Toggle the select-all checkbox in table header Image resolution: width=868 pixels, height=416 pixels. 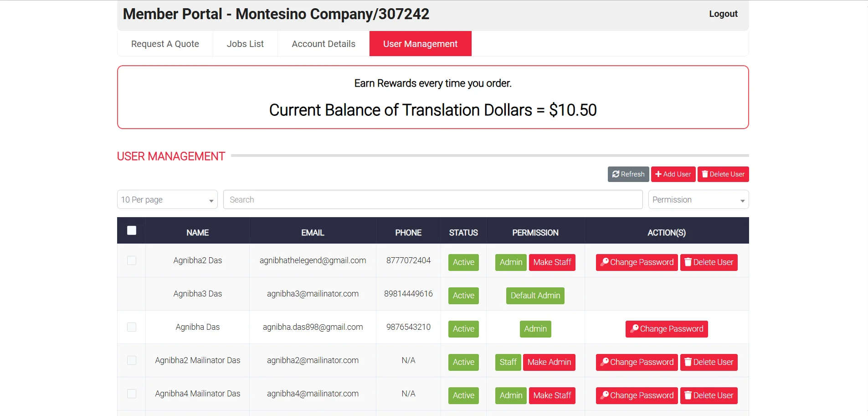click(132, 230)
